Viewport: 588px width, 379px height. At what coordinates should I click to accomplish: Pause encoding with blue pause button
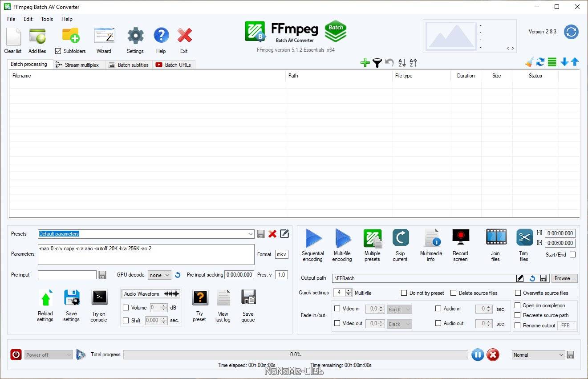click(x=477, y=355)
